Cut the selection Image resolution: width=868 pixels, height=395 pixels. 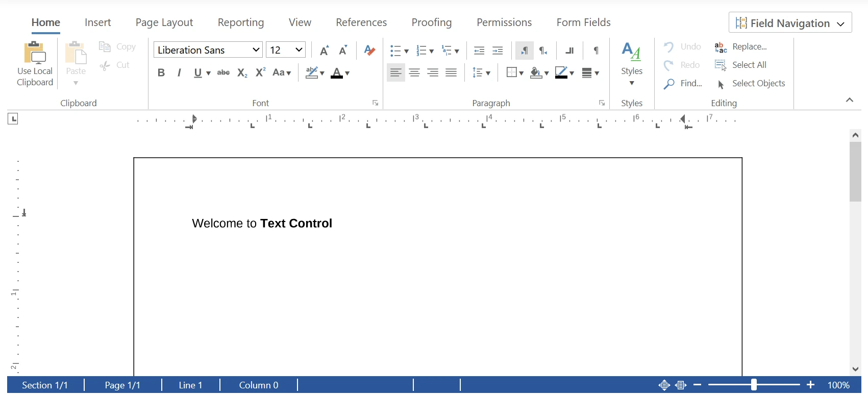[x=115, y=65]
